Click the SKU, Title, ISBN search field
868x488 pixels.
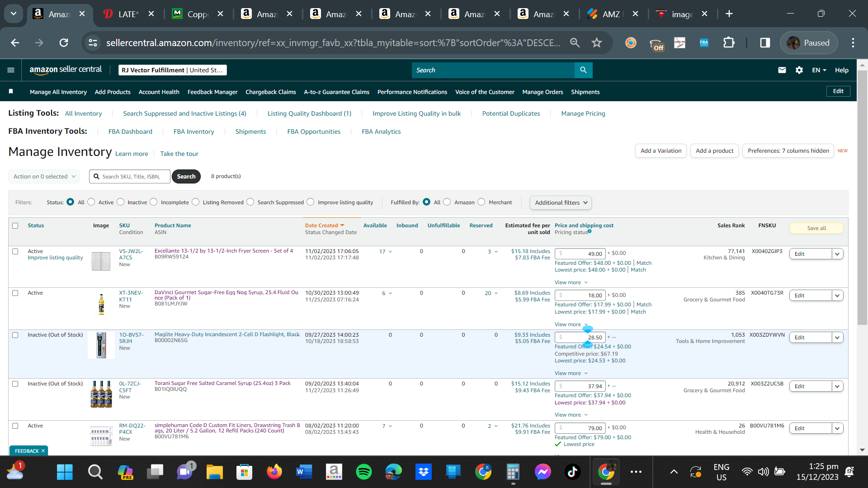click(x=130, y=176)
